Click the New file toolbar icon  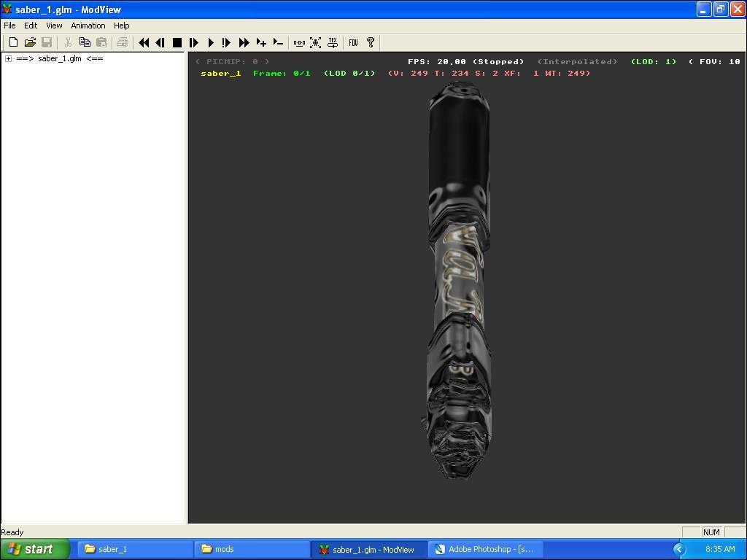pos(13,43)
